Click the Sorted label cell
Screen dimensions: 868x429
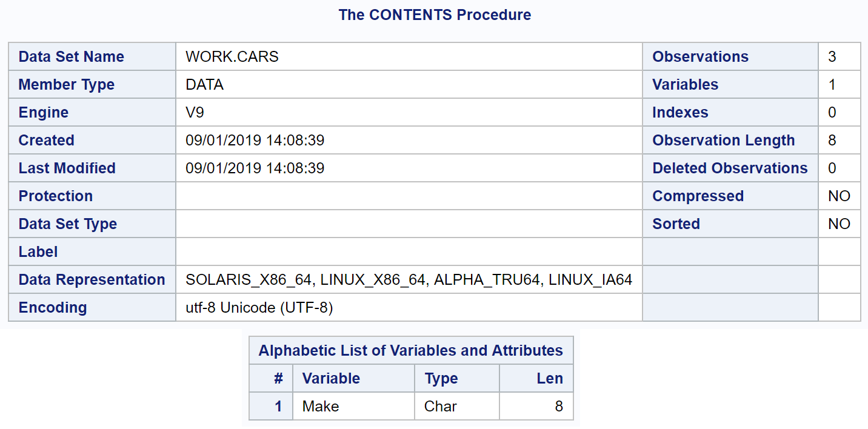[730, 224]
